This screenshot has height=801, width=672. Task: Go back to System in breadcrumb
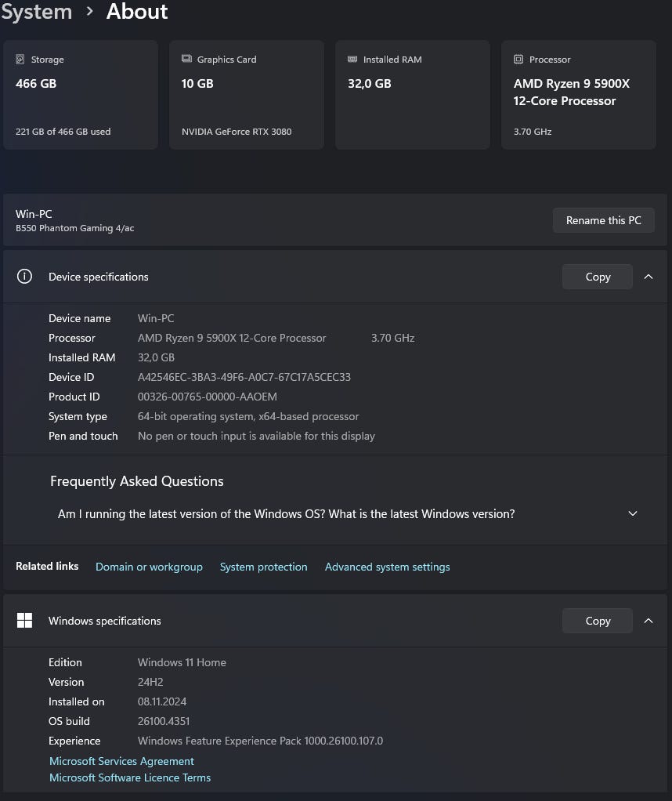[36, 12]
